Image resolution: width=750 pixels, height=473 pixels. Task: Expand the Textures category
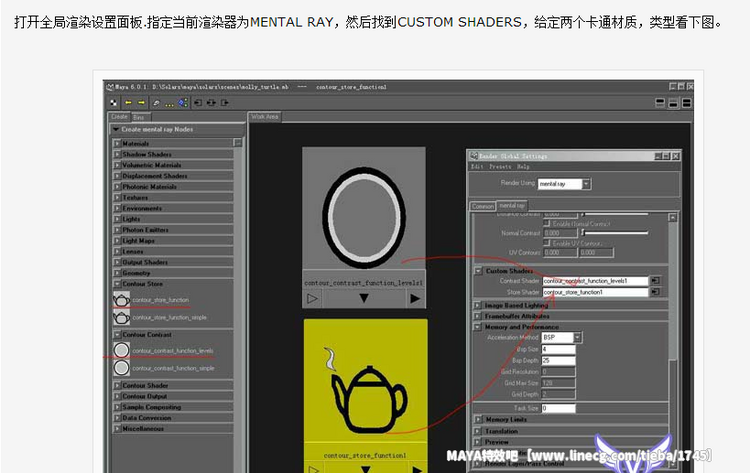117,198
